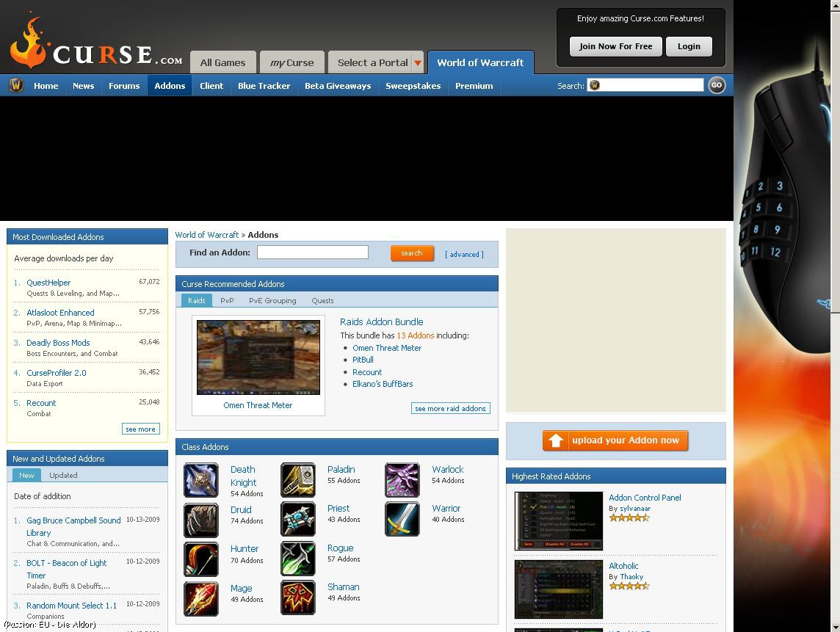This screenshot has width=840, height=632.
Task: Select the Priest class icon
Action: pyautogui.click(x=298, y=519)
